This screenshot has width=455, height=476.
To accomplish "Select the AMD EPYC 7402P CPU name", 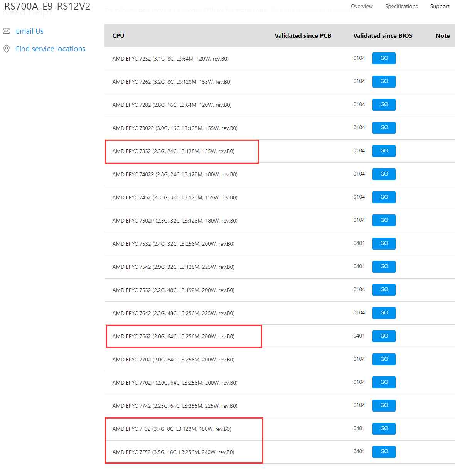I will (x=175, y=174).
